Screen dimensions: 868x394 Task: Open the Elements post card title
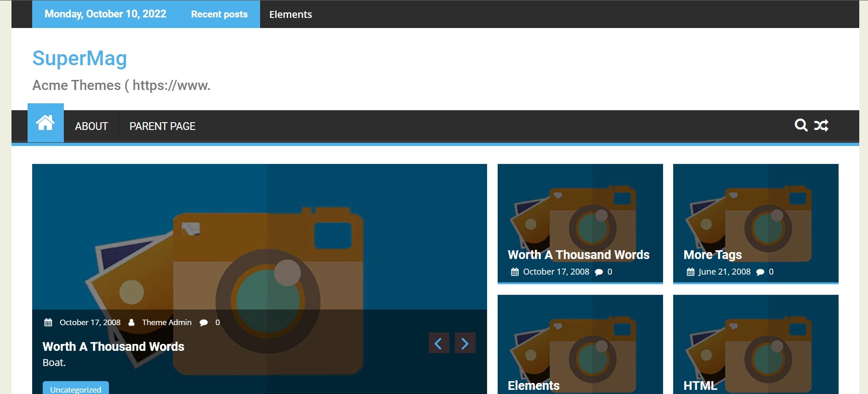pos(533,385)
